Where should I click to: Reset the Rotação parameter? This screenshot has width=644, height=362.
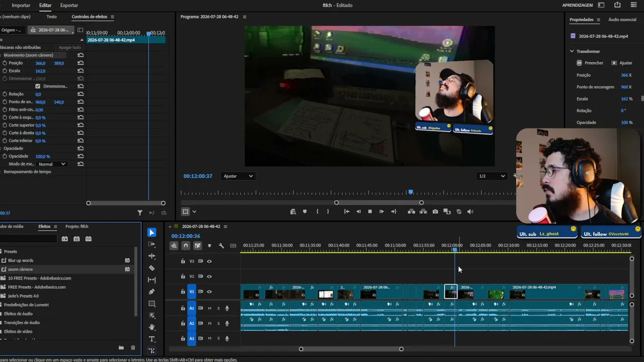point(80,94)
